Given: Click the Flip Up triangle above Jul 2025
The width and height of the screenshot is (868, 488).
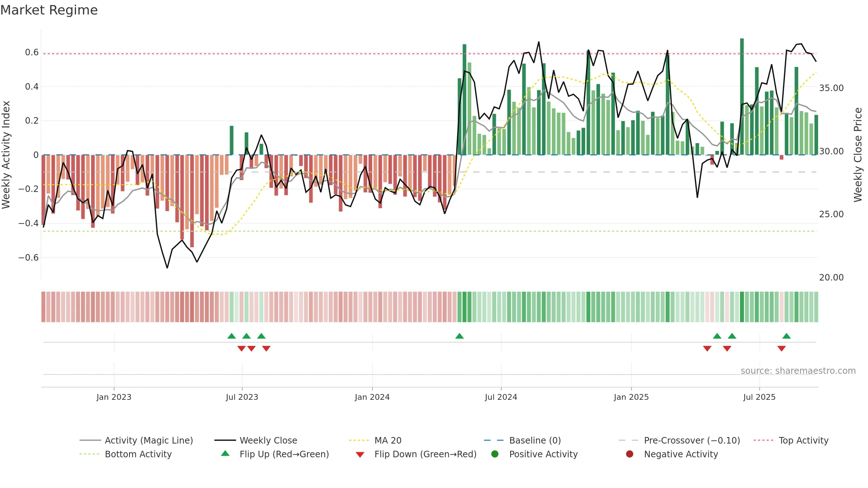Looking at the screenshot, I should click(x=786, y=336).
